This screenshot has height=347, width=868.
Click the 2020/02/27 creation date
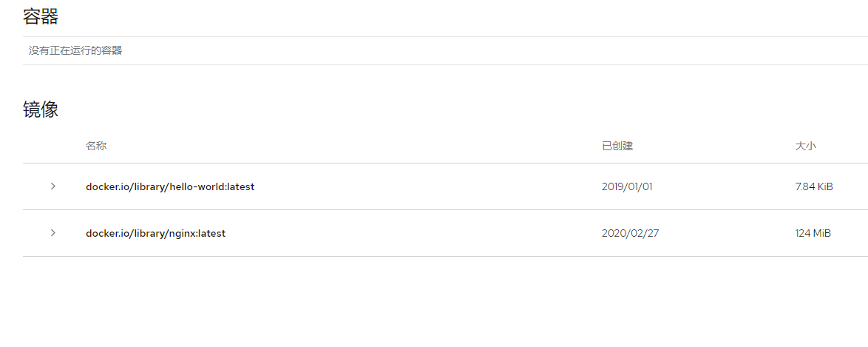pyautogui.click(x=630, y=233)
